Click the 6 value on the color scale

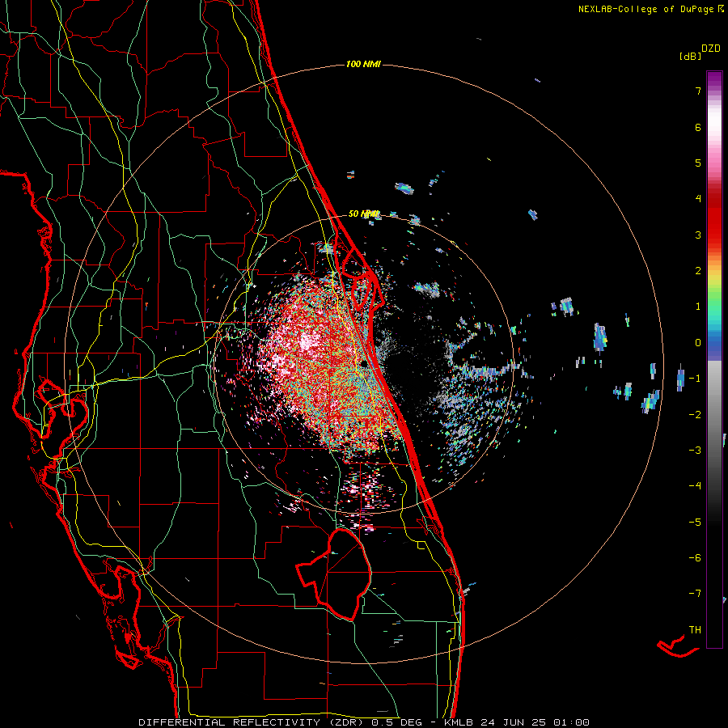[698, 127]
